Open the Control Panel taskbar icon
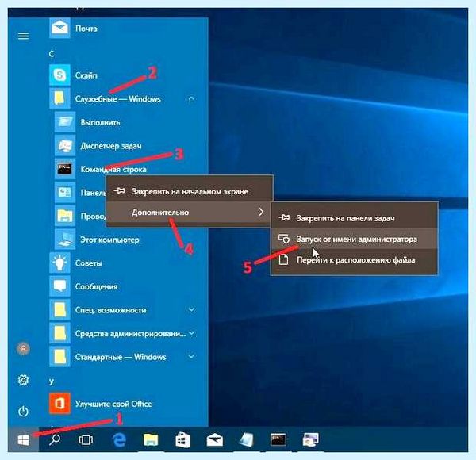 pyautogui.click(x=310, y=439)
